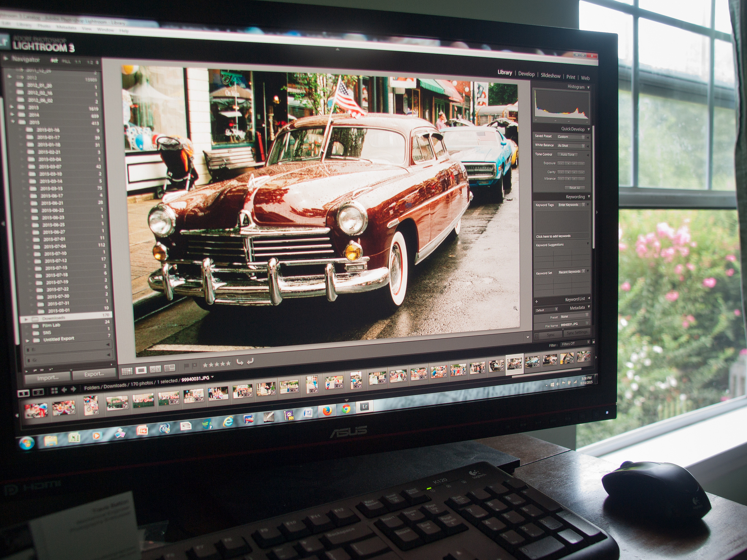This screenshot has height=560, width=747.
Task: Hide the top panel with the center arrow
Action: click(x=337, y=49)
